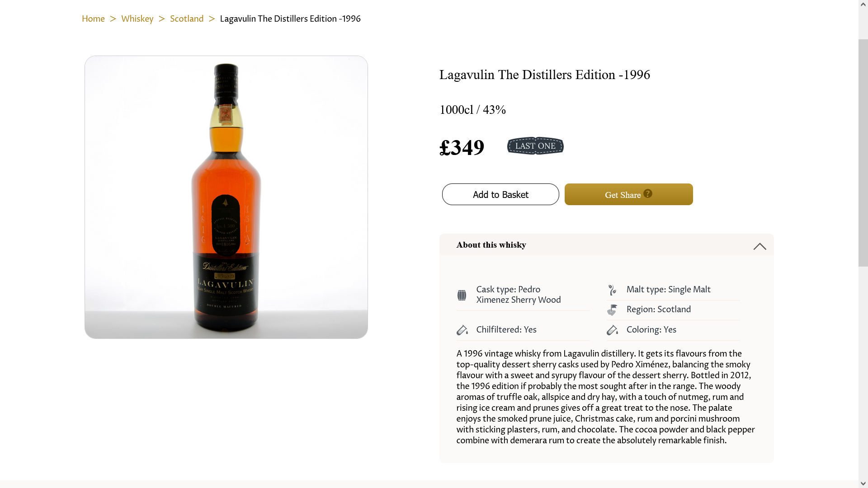This screenshot has height=488, width=868.
Task: Click the chilfiltered icon
Action: coord(462,330)
